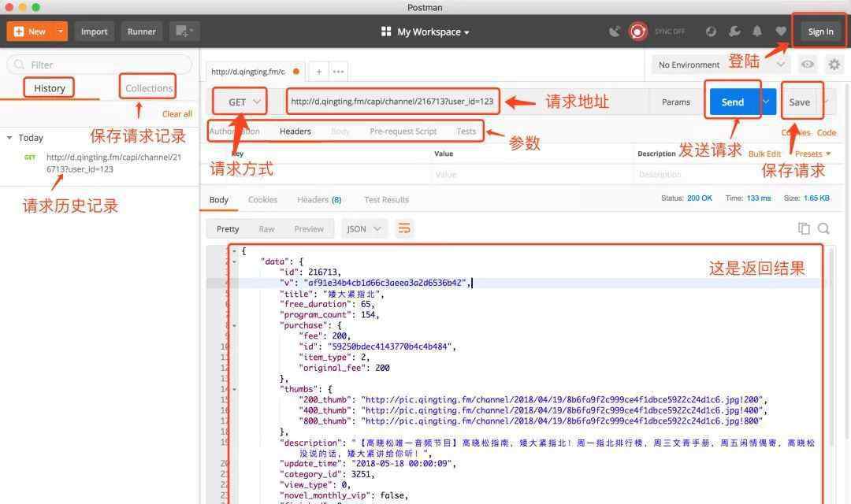Click the Status 200 OK text
This screenshot has height=504, width=851.
tap(686, 198)
